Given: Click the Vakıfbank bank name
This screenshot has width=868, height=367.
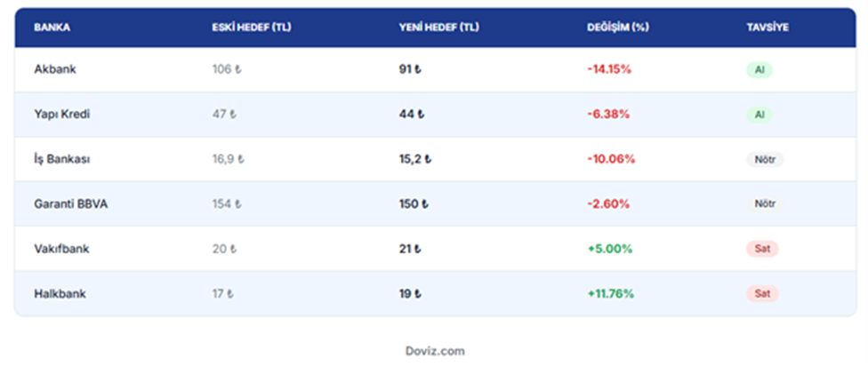Looking at the screenshot, I should pos(61,249).
